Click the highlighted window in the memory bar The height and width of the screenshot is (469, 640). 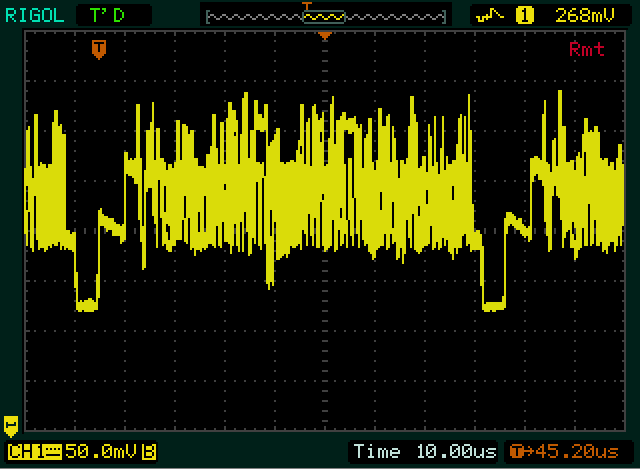pyautogui.click(x=324, y=17)
